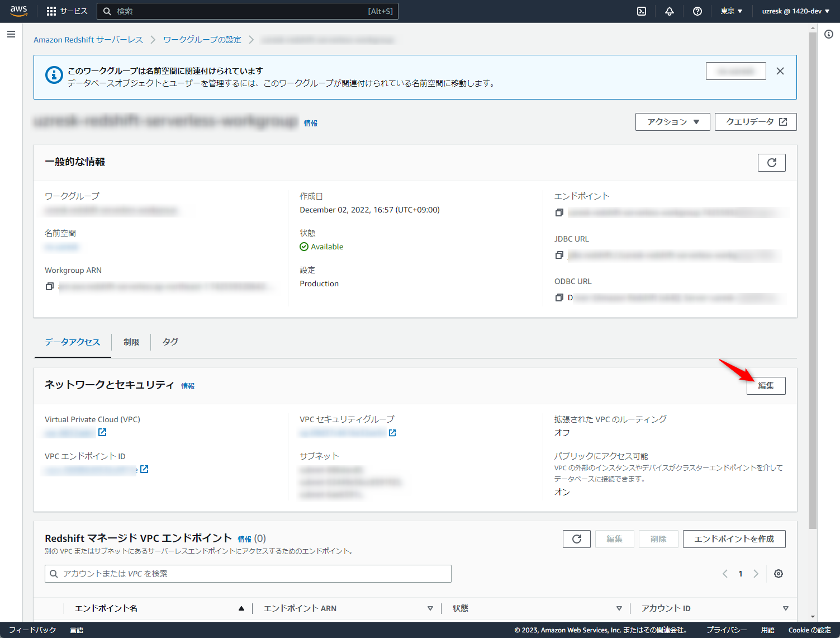Copy the Workgroup ARN
Viewport: 840px width, 638px height.
49,286
